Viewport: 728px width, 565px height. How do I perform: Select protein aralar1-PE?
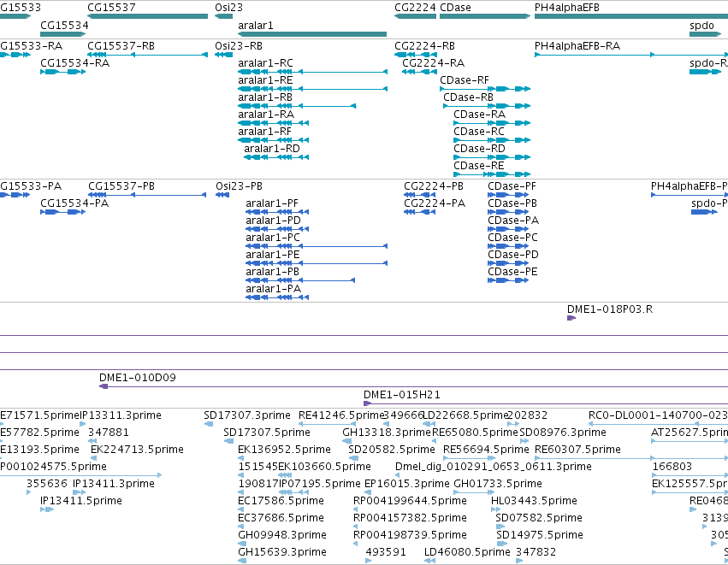point(317,263)
